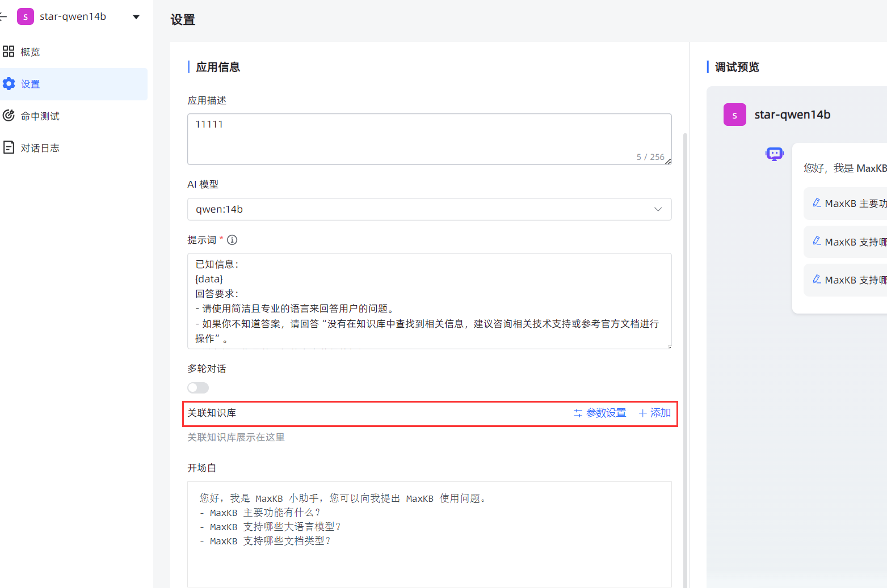Open 参数设置 for knowledge base
The width and height of the screenshot is (887, 588).
tap(600, 413)
